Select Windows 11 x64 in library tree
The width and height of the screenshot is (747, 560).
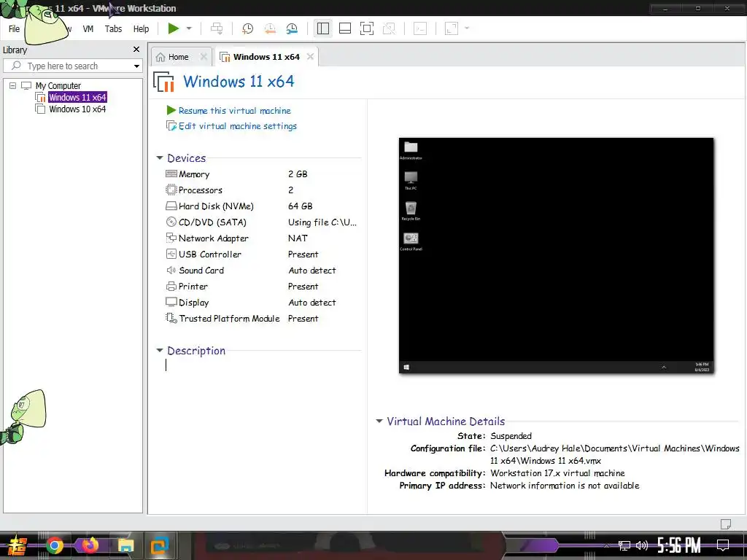[77, 97]
